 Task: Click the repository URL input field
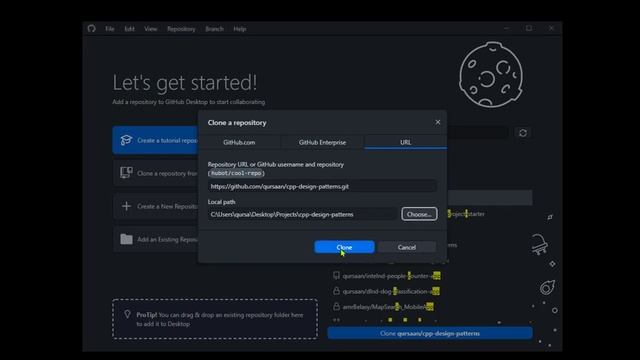[322, 187]
